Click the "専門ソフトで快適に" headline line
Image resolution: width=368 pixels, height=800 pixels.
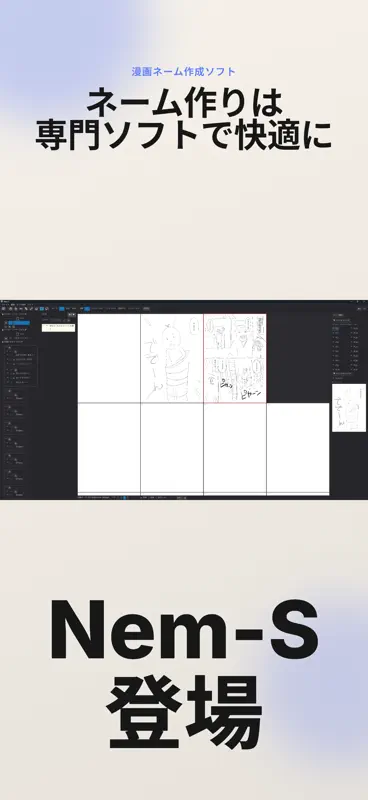pos(184,136)
